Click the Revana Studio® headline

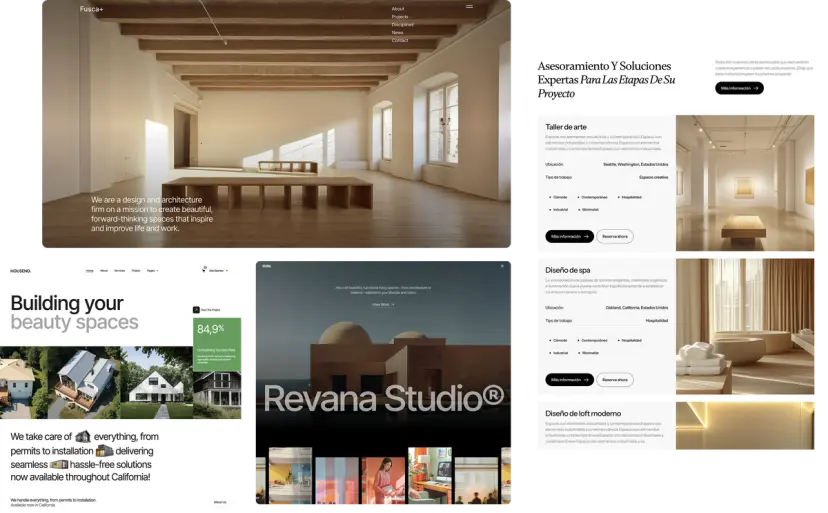(x=383, y=398)
